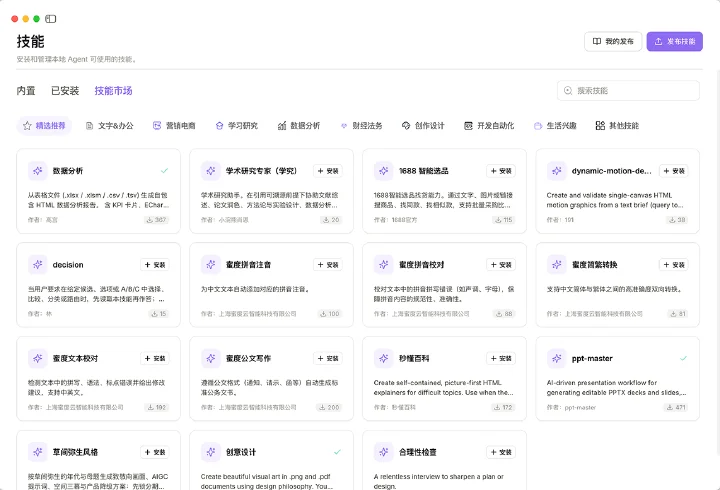Click the 蜜度公文写作 skill icon
The height and width of the screenshot is (490, 720).
(211, 358)
